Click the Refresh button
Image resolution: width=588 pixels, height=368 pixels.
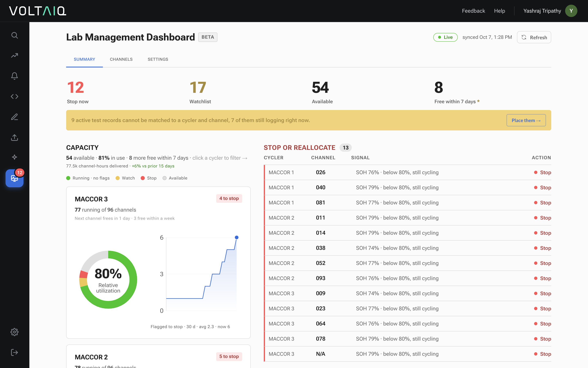[534, 37]
